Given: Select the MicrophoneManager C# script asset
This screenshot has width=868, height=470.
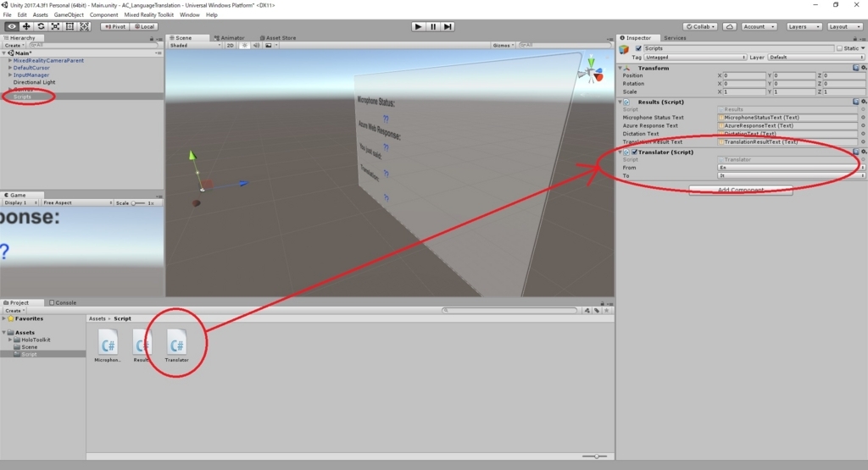Looking at the screenshot, I should [108, 346].
